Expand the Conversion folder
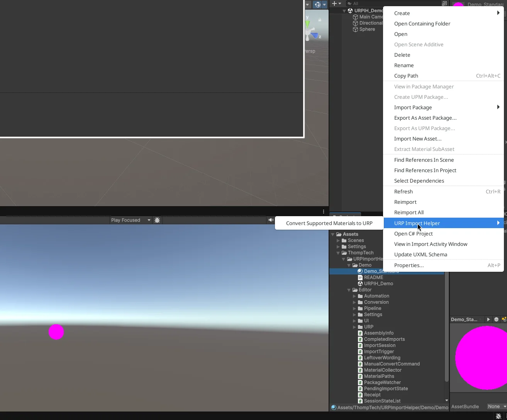The height and width of the screenshot is (420, 507). (354, 302)
